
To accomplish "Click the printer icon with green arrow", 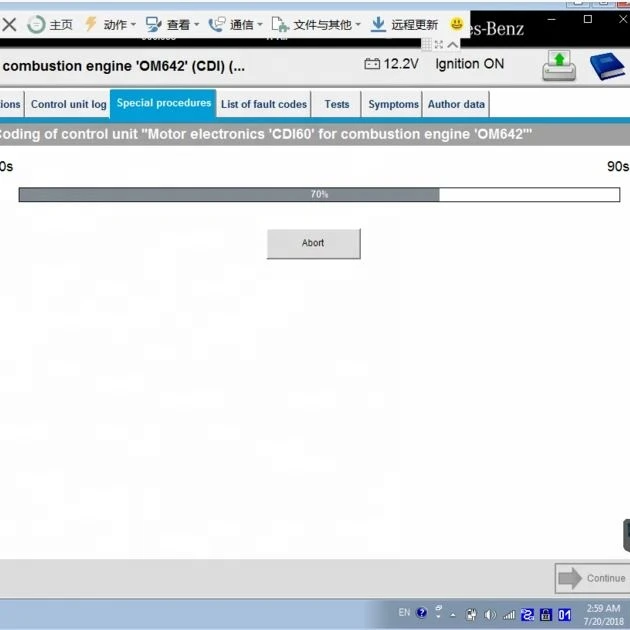I will [x=559, y=65].
